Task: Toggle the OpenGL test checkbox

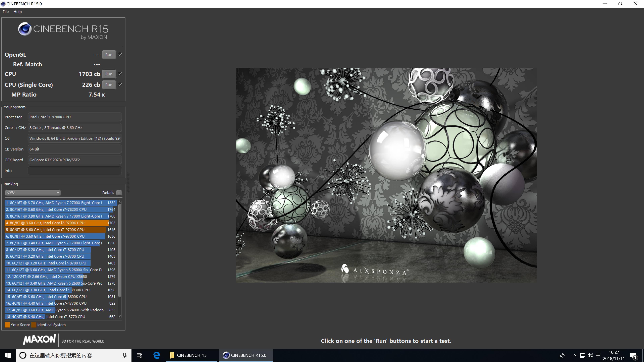Action: click(x=120, y=54)
